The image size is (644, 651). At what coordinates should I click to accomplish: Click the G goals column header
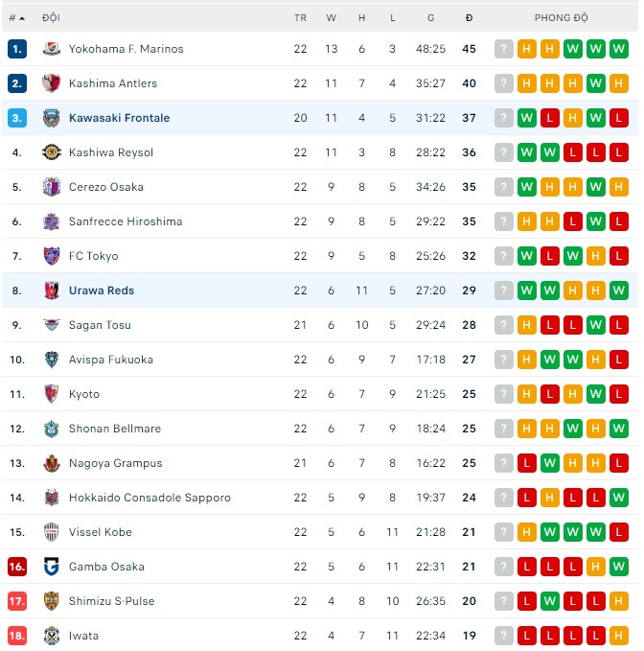431,18
